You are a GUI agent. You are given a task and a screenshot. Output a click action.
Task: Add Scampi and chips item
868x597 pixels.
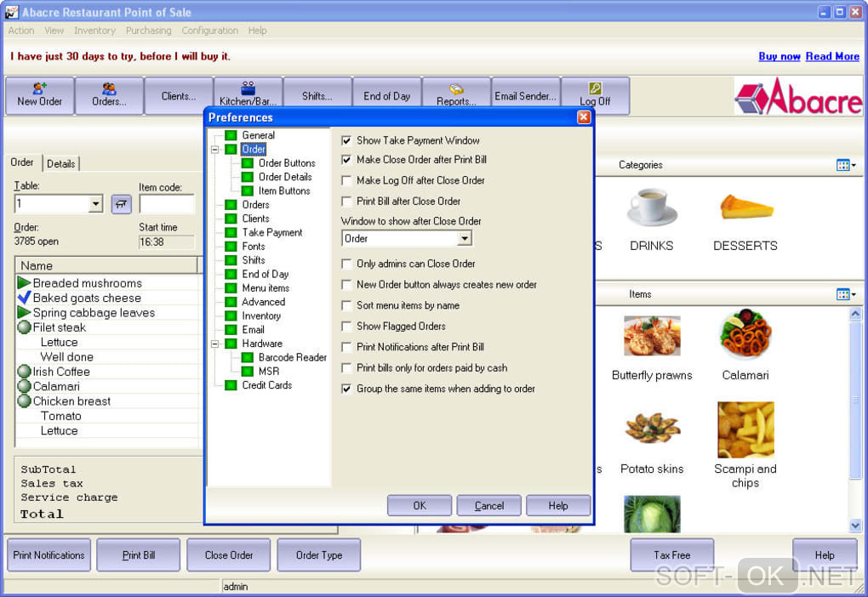click(745, 429)
